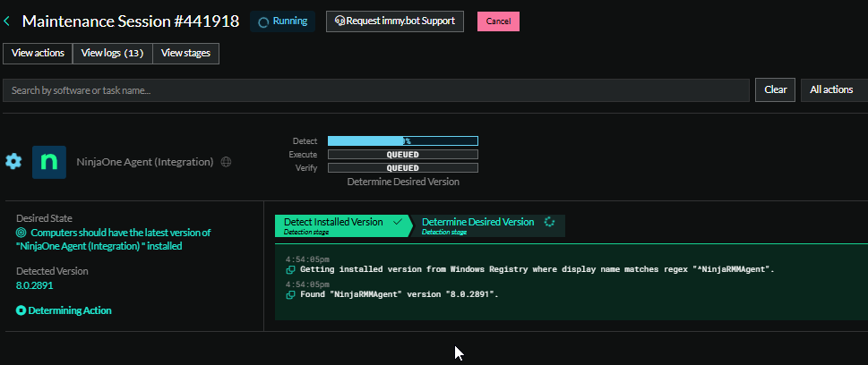
Task: Open the All actions dropdown
Action: click(834, 89)
